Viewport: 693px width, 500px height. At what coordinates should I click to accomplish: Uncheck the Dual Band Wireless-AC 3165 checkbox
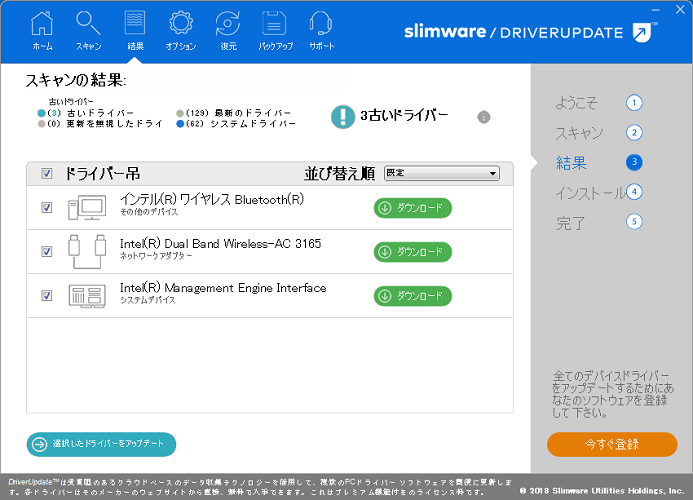46,252
